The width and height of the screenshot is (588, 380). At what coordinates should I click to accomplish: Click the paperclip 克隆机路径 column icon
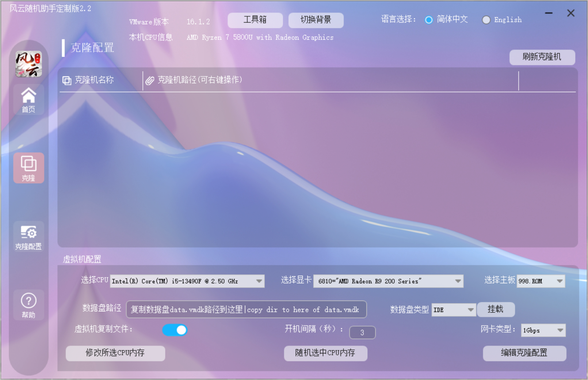pyautogui.click(x=150, y=80)
